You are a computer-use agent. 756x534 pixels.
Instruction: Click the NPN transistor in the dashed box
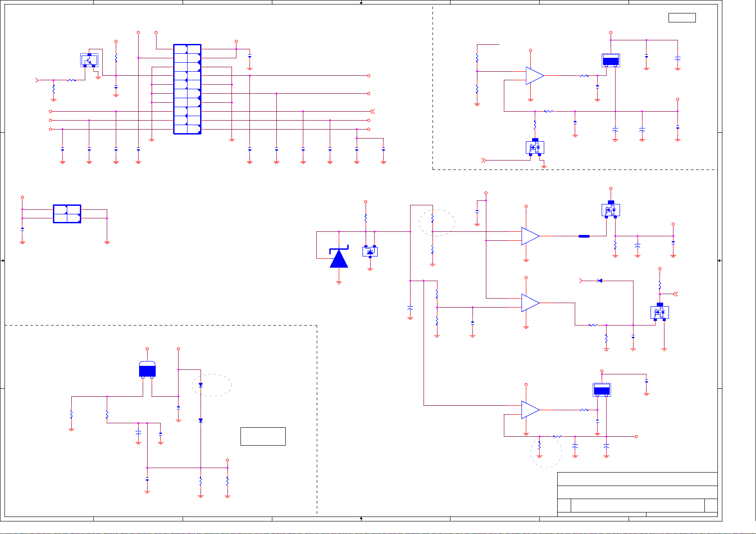click(89, 60)
